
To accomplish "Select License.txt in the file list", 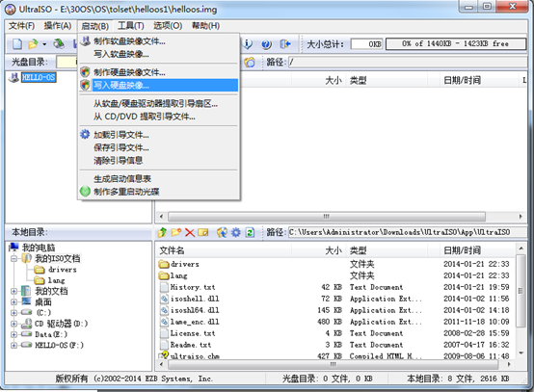I will tap(193, 333).
